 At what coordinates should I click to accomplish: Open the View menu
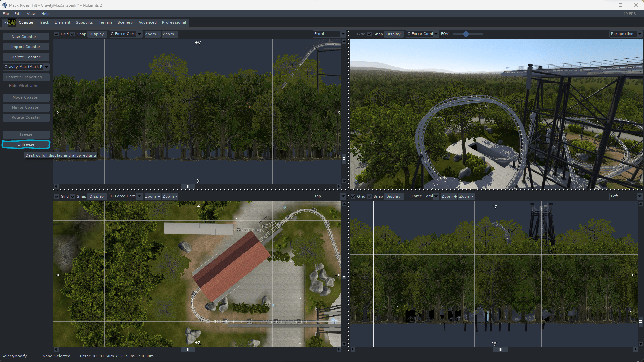click(x=31, y=14)
